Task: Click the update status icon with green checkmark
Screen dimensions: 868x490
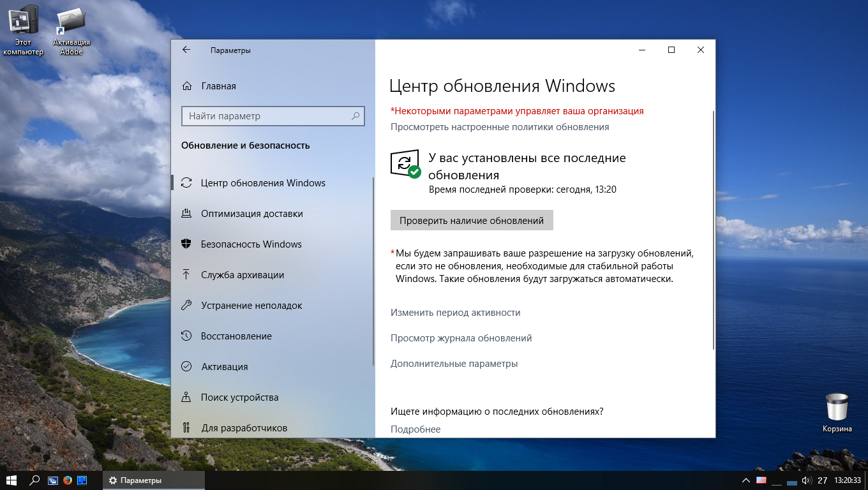Action: click(405, 164)
